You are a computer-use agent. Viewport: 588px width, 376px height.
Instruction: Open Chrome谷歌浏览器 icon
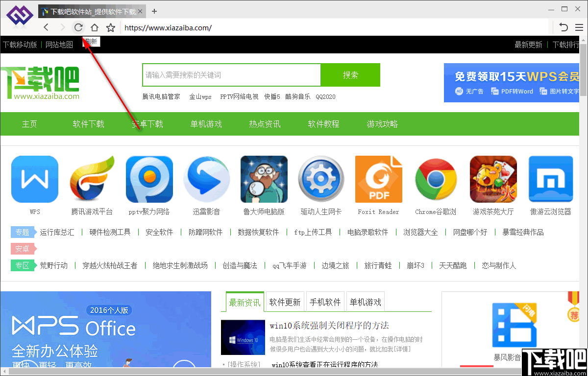(x=436, y=179)
